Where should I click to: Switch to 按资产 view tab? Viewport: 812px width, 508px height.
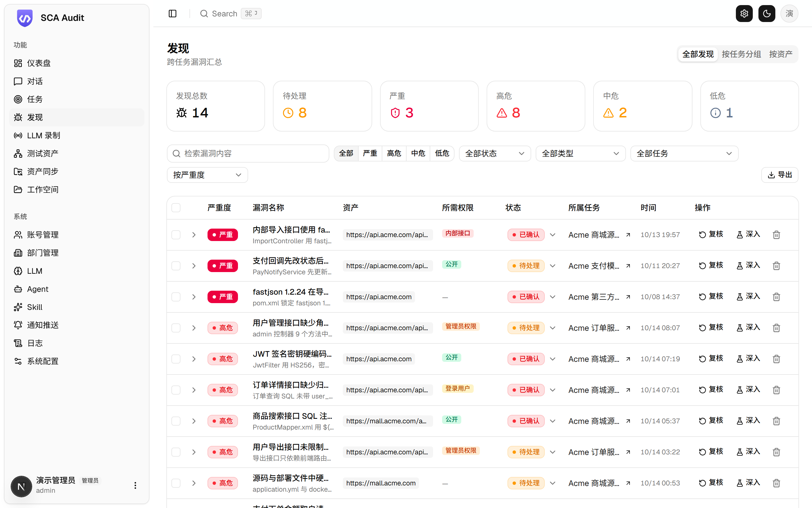coord(780,54)
